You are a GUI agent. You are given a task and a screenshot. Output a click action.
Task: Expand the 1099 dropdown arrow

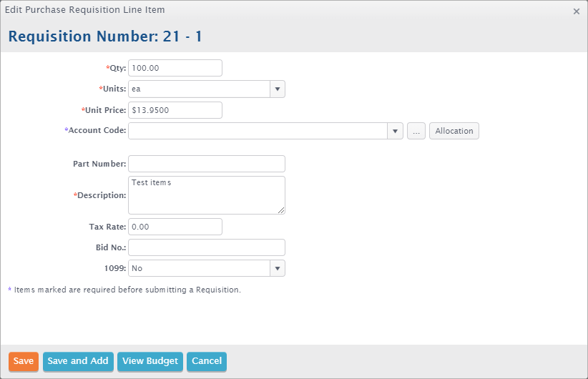(278, 268)
